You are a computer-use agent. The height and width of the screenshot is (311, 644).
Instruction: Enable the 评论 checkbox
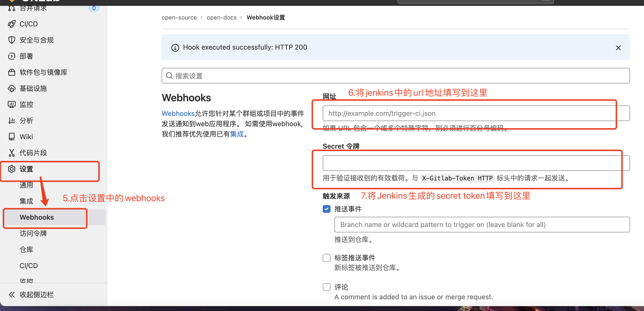326,287
